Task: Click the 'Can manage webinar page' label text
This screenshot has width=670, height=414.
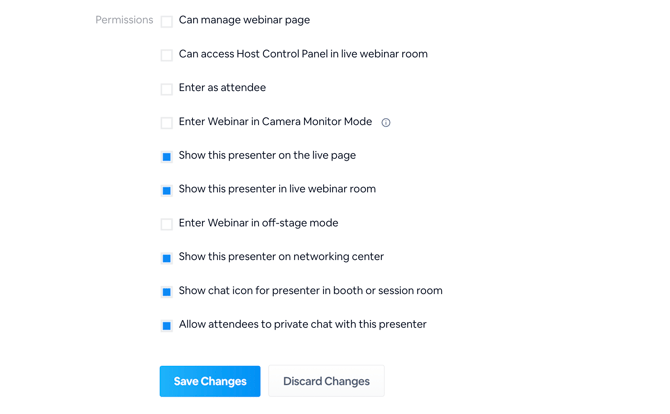Action: (x=244, y=20)
